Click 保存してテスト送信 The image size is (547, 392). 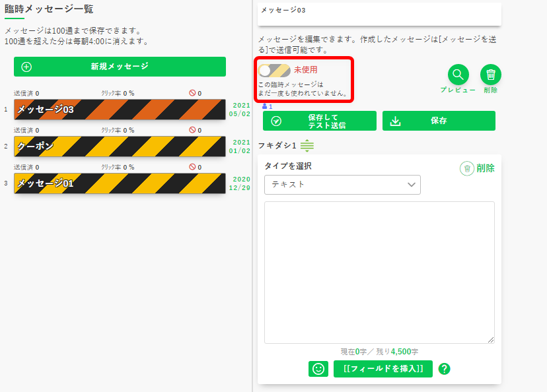(319, 121)
